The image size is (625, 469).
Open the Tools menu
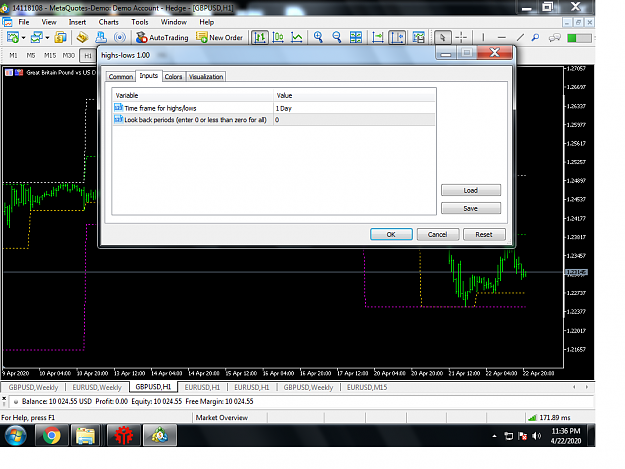[140, 22]
